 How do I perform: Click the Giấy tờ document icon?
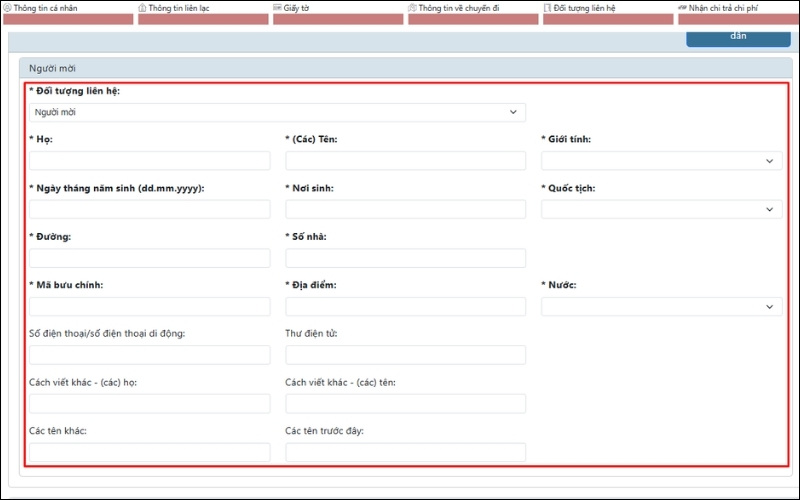[277, 7]
